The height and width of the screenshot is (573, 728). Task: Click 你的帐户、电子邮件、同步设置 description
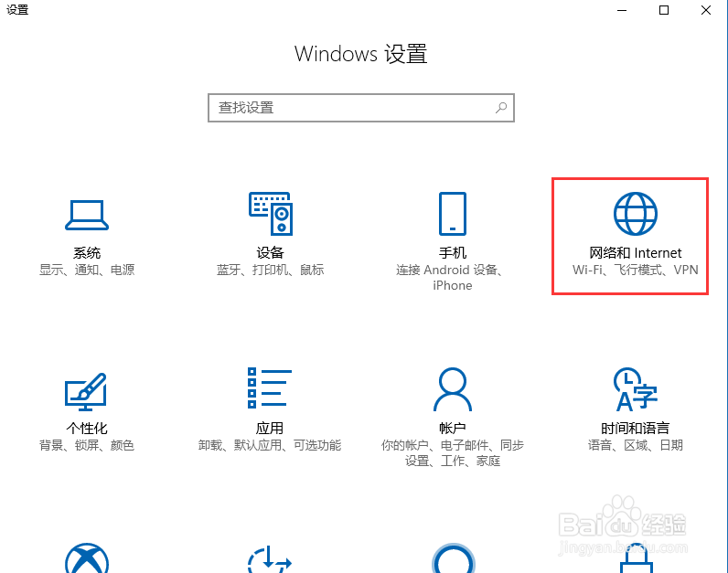[453, 453]
